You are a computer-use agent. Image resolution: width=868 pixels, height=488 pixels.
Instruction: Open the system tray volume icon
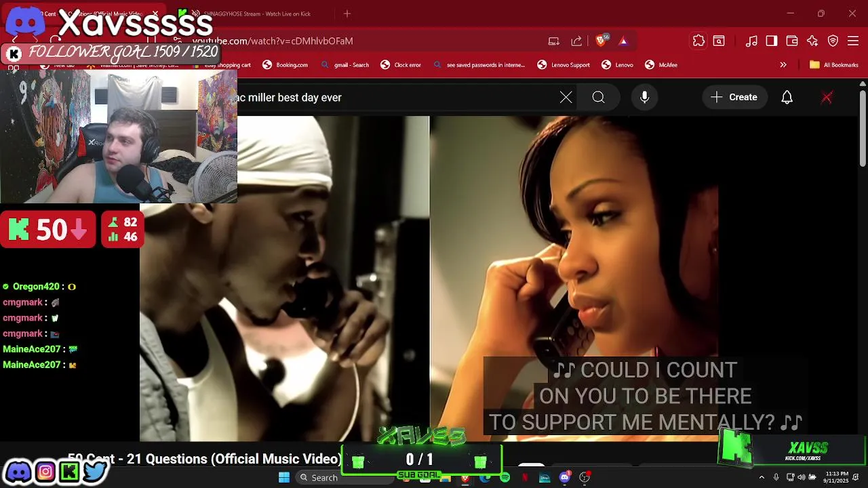tap(802, 477)
